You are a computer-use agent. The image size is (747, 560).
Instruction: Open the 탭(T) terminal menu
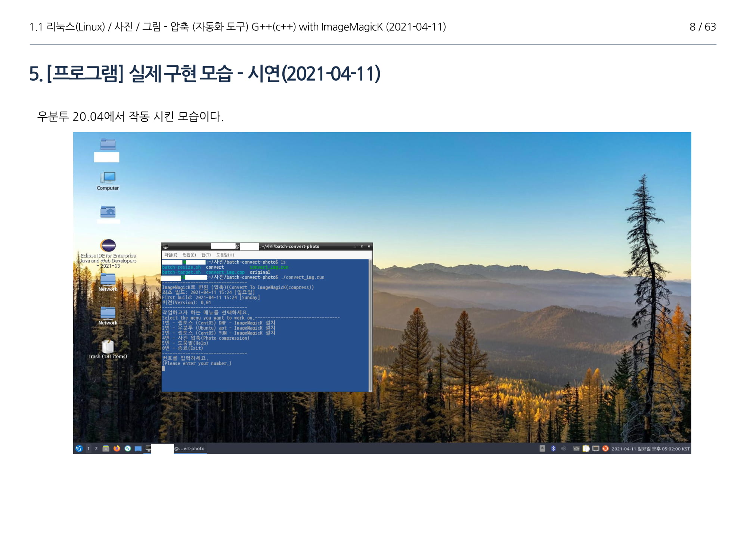coord(206,255)
